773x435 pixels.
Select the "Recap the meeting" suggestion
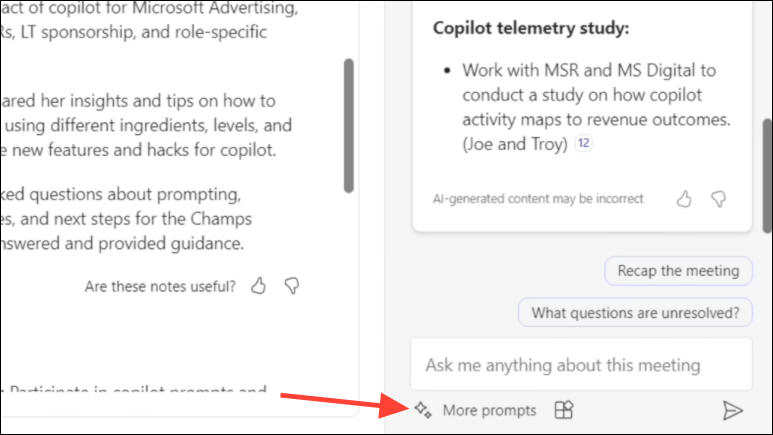point(678,271)
